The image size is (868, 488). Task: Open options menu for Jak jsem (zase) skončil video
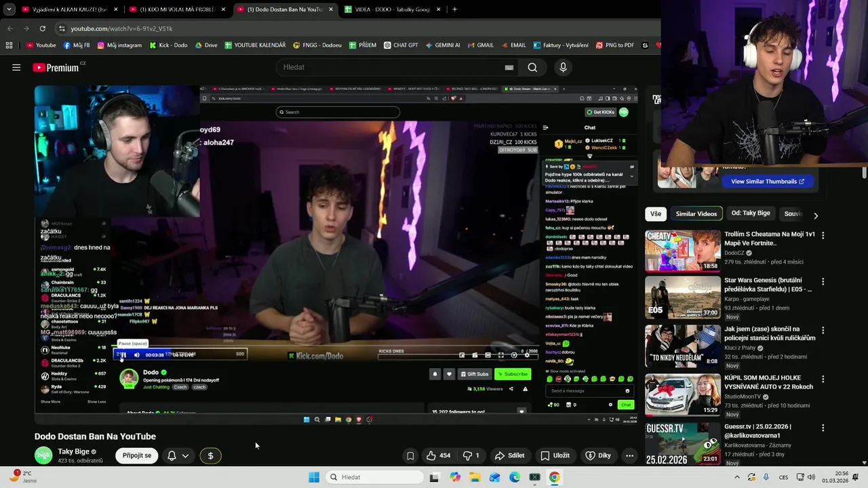(x=823, y=330)
